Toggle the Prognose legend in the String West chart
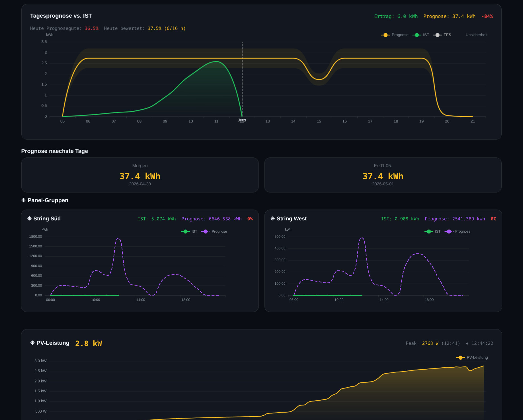The height and width of the screenshot is (420, 523). 458,231
